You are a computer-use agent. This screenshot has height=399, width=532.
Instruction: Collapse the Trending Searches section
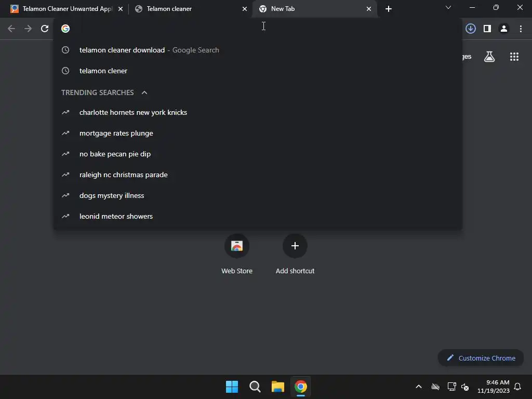click(144, 92)
